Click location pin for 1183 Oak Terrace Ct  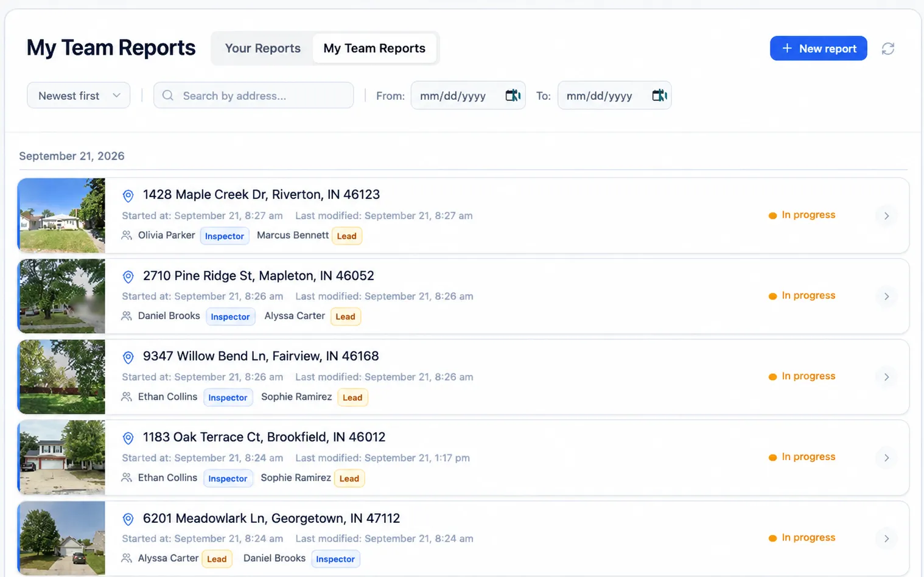tap(128, 438)
